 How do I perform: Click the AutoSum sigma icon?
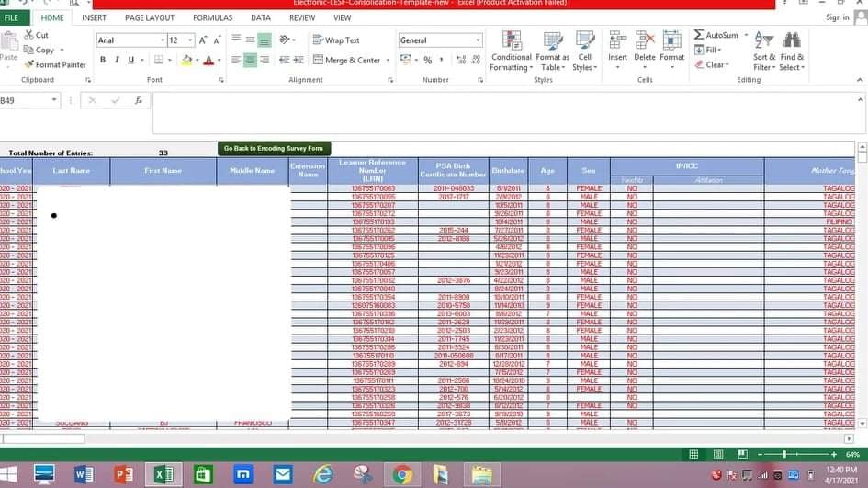699,34
